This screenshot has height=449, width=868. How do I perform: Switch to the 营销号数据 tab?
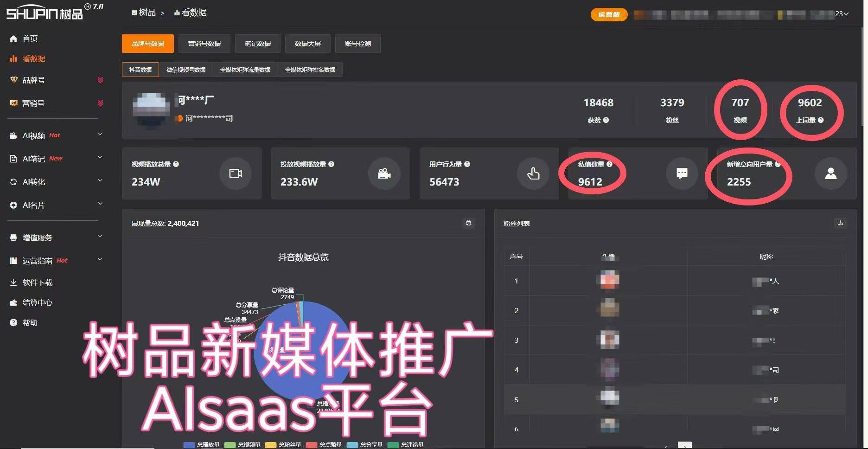click(x=204, y=43)
